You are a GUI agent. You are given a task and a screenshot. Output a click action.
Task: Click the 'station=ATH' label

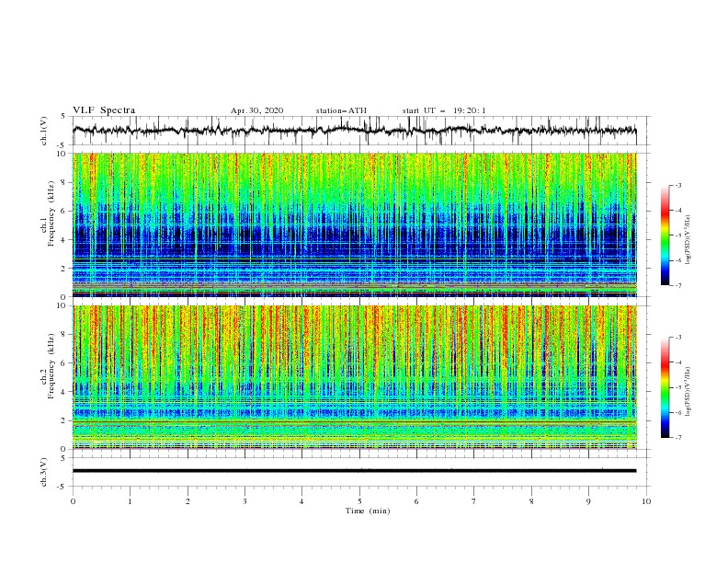pos(341,110)
